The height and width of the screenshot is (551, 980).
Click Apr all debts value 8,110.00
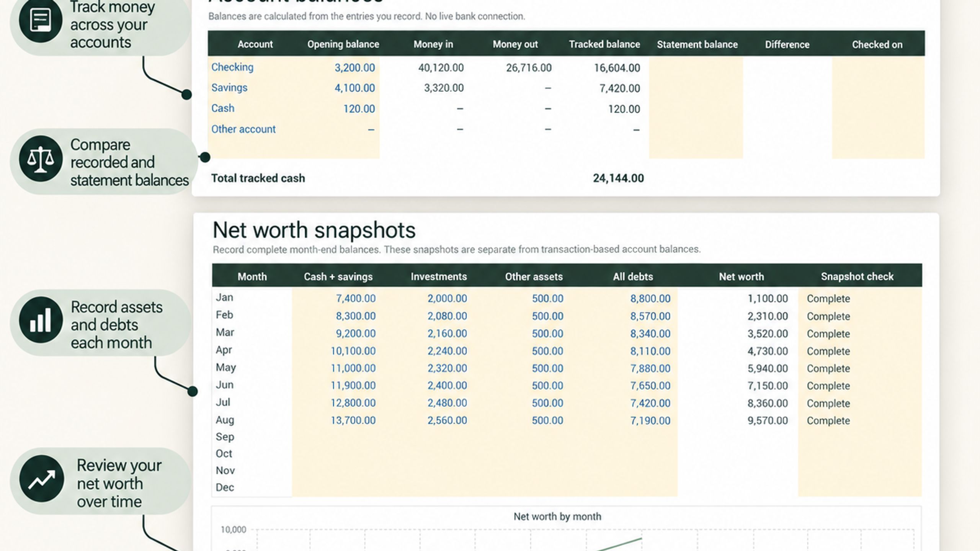tap(650, 351)
